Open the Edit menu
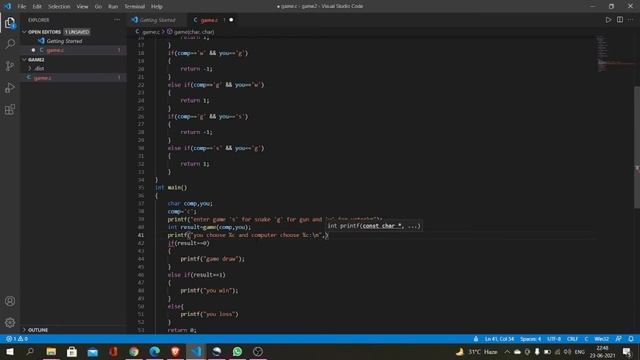The height and width of the screenshot is (360, 640). click(x=37, y=7)
